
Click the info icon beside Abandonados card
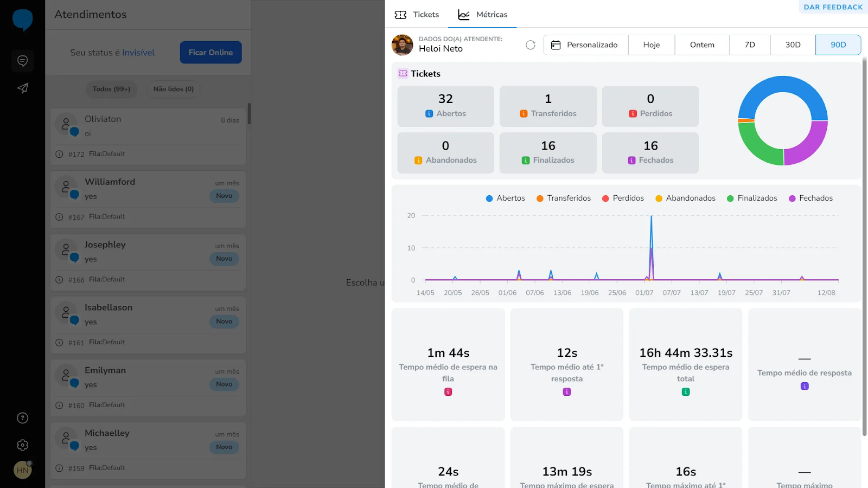click(x=418, y=160)
